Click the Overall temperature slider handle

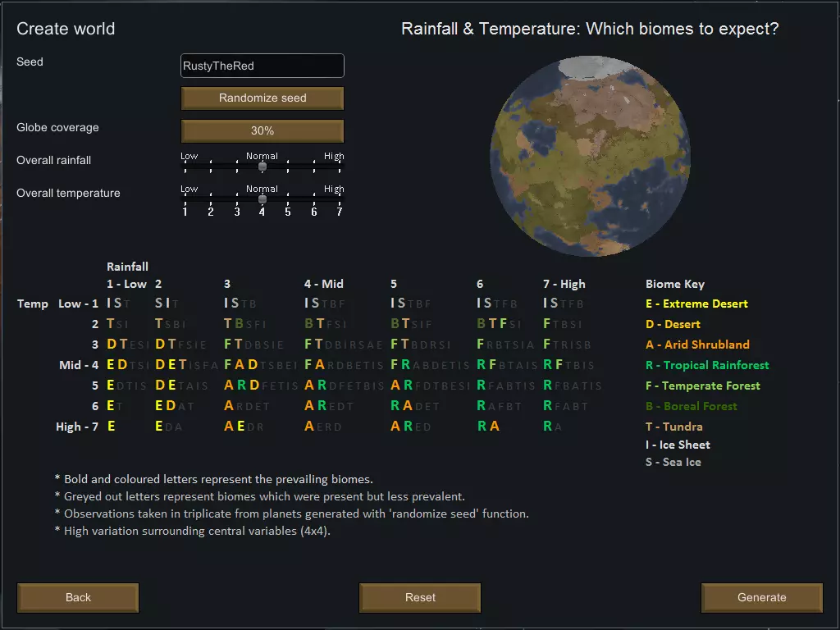[262, 199]
